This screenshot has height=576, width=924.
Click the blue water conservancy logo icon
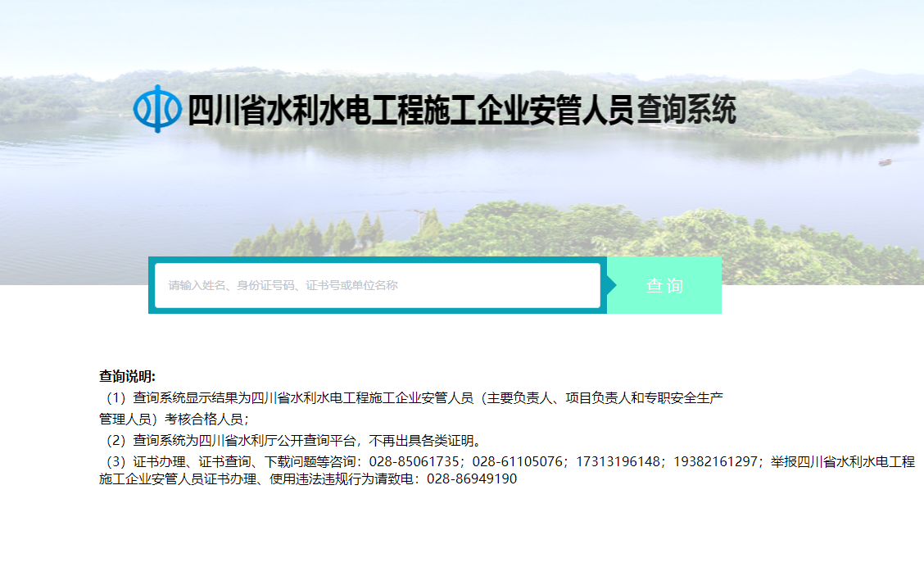156,108
